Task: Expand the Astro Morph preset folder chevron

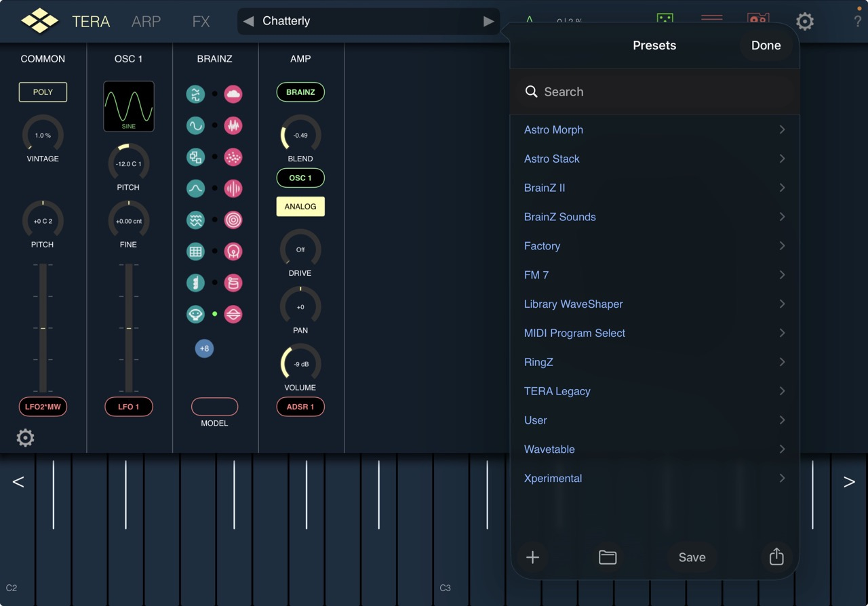Action: pyautogui.click(x=782, y=129)
